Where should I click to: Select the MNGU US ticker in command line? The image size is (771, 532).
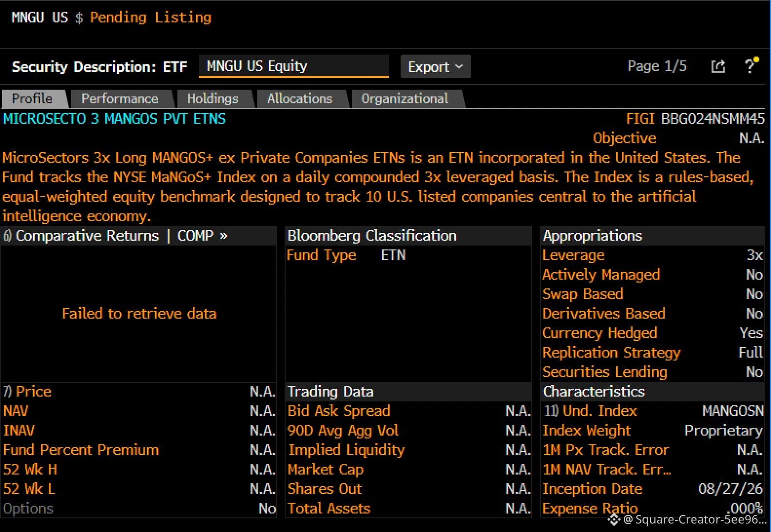40,18
